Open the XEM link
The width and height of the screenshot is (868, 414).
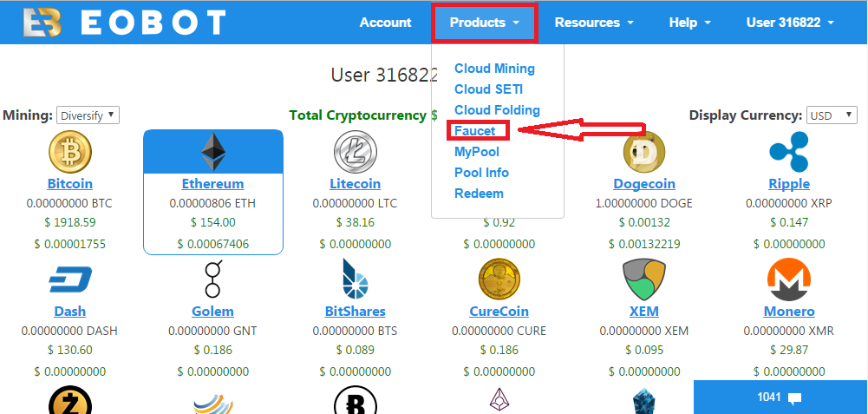tap(643, 311)
